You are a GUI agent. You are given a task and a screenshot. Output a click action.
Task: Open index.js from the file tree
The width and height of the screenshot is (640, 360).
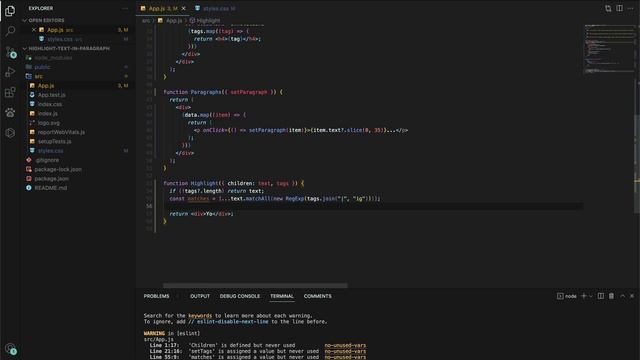pos(47,113)
